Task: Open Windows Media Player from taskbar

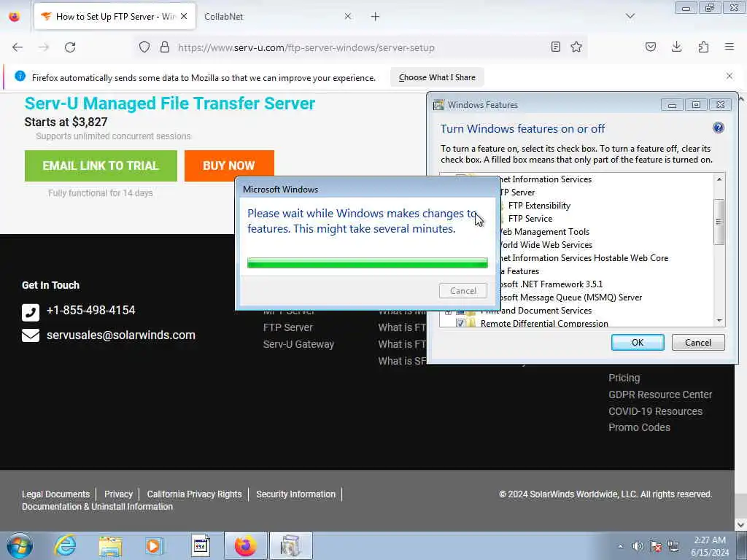Action: pyautogui.click(x=153, y=546)
